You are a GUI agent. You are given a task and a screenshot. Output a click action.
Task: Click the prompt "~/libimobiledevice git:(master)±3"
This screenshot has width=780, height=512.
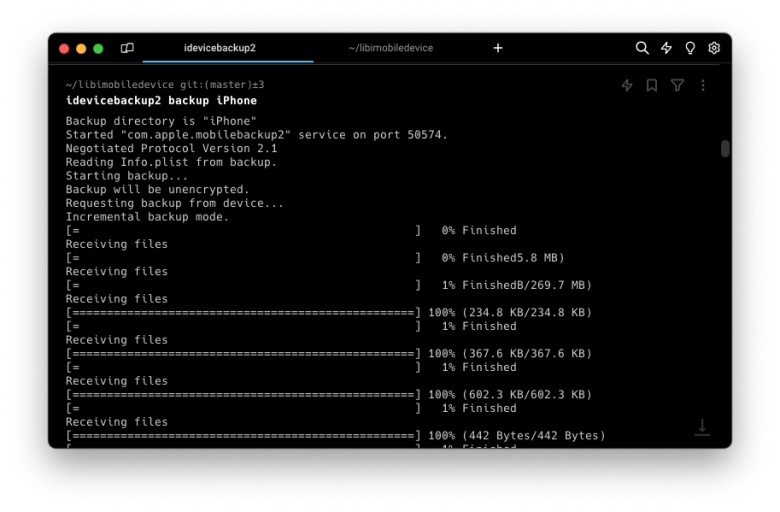165,85
